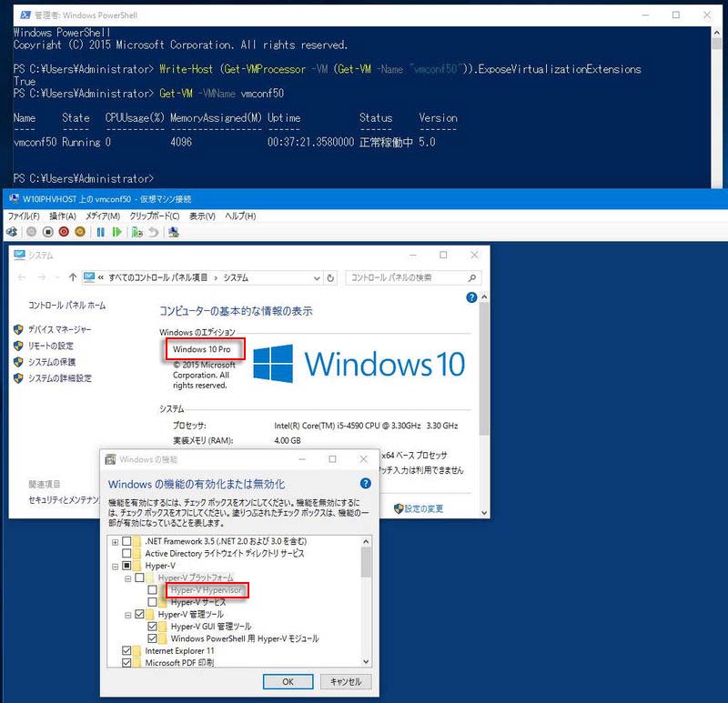Click the computer icon in address bar
The width and height of the screenshot is (728, 703).
(88, 277)
